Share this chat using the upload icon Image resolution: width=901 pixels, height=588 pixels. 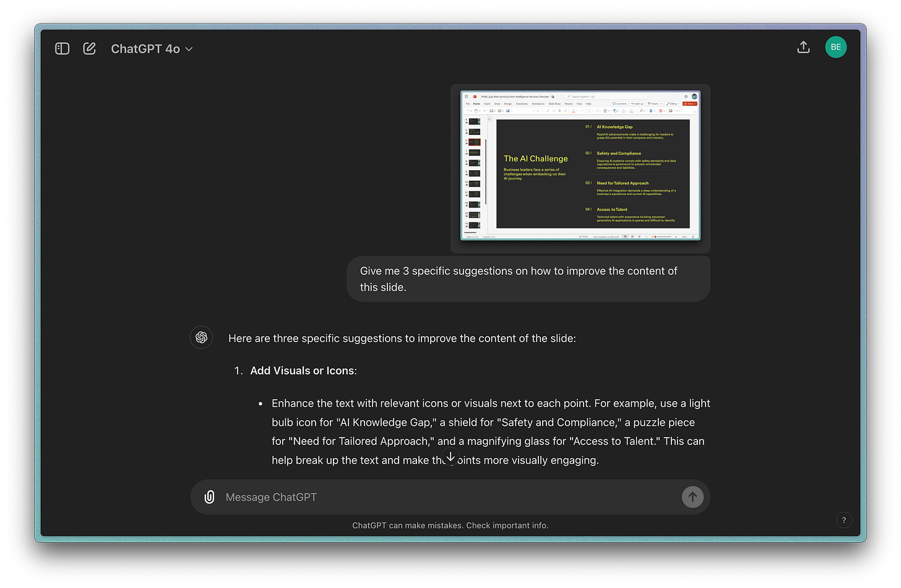[803, 47]
